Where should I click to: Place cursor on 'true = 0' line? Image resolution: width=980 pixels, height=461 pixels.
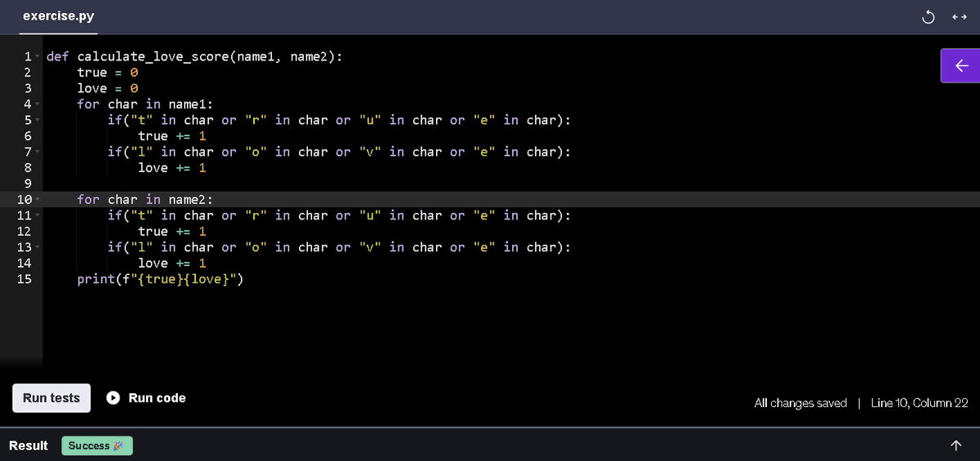coord(108,73)
